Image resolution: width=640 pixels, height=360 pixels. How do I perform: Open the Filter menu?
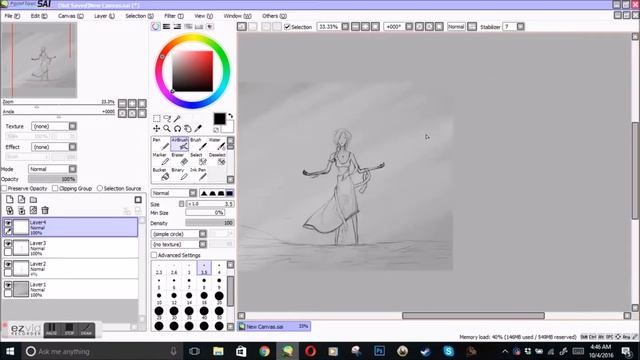(x=174, y=16)
